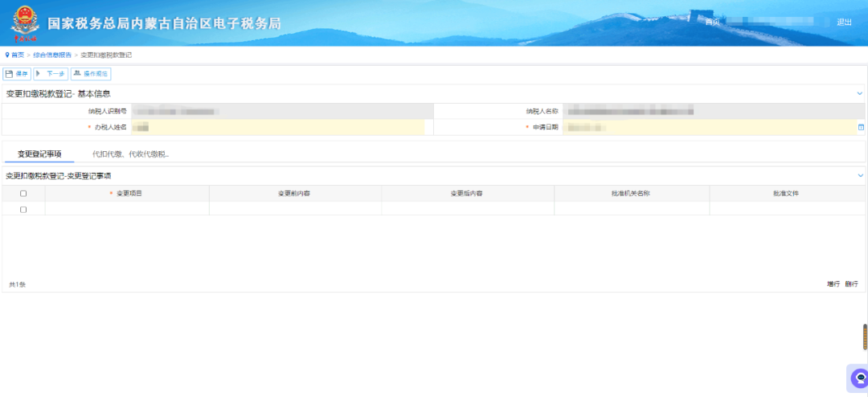Open the customer service chat robot icon
The width and height of the screenshot is (868, 397).
[860, 379]
